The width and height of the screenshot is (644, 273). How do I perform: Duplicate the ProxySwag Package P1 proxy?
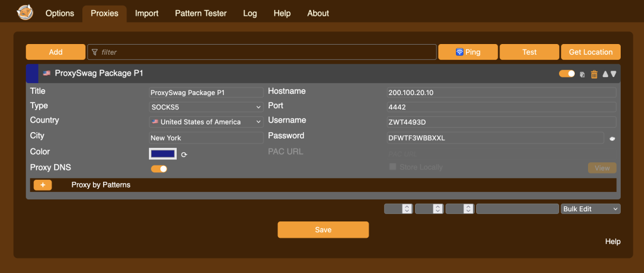pyautogui.click(x=582, y=74)
